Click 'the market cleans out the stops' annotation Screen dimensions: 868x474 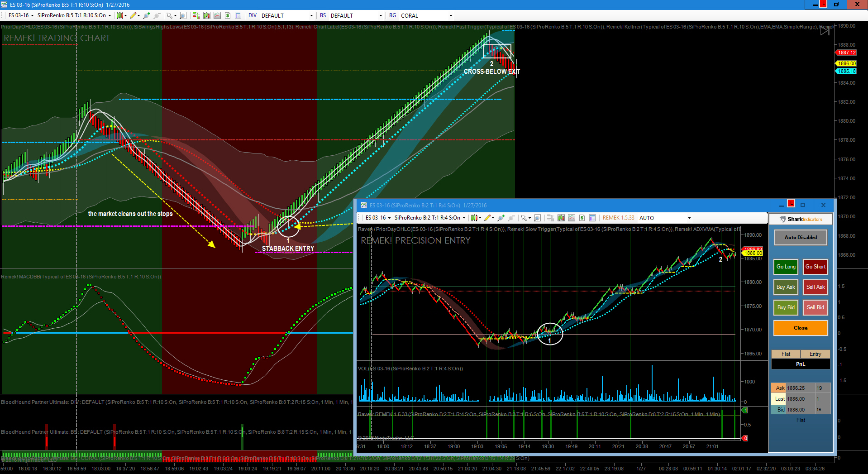pyautogui.click(x=130, y=214)
